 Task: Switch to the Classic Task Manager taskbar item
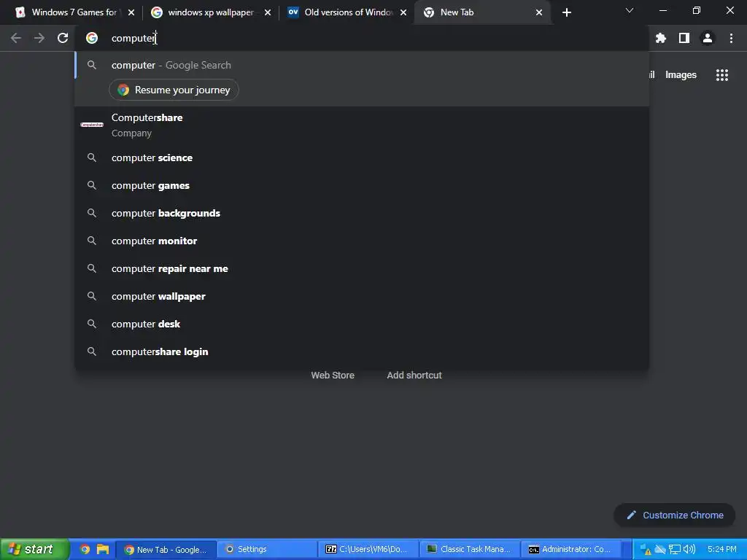point(470,550)
